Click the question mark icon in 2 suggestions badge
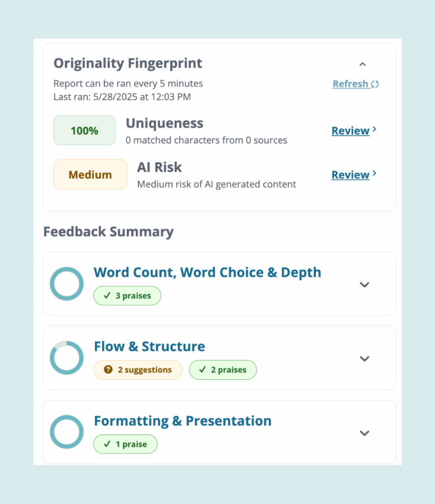 tap(108, 370)
